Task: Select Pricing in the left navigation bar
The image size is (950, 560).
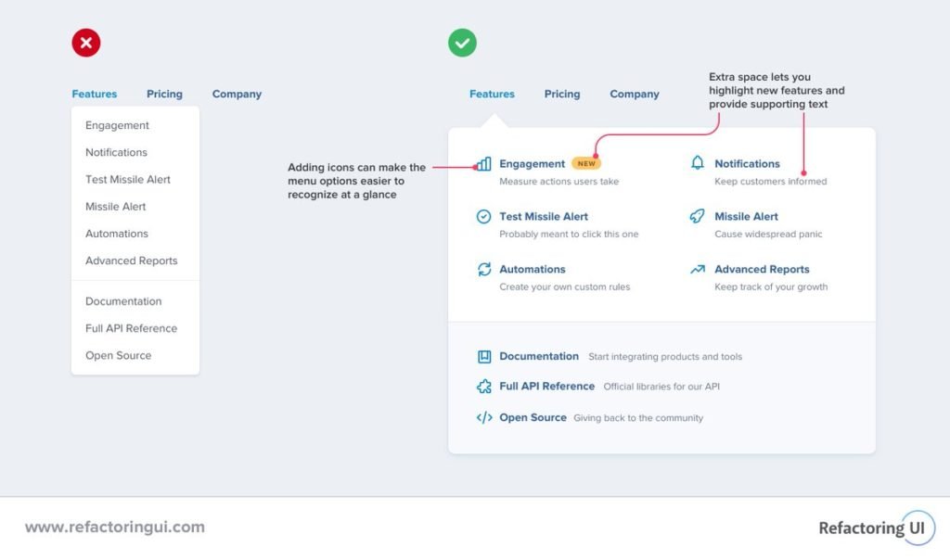Action: [x=164, y=94]
